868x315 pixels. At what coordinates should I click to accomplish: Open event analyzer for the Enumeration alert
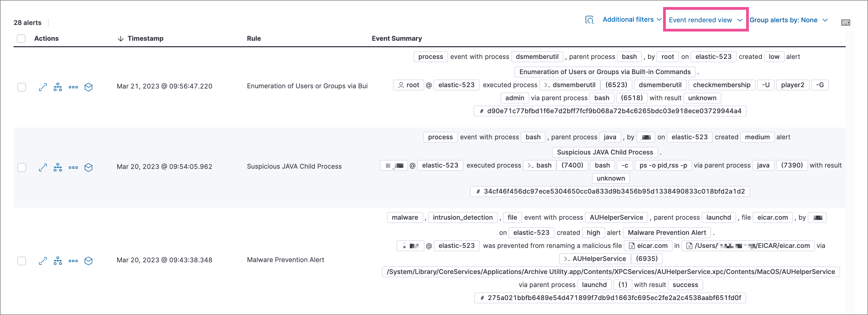[x=58, y=87]
